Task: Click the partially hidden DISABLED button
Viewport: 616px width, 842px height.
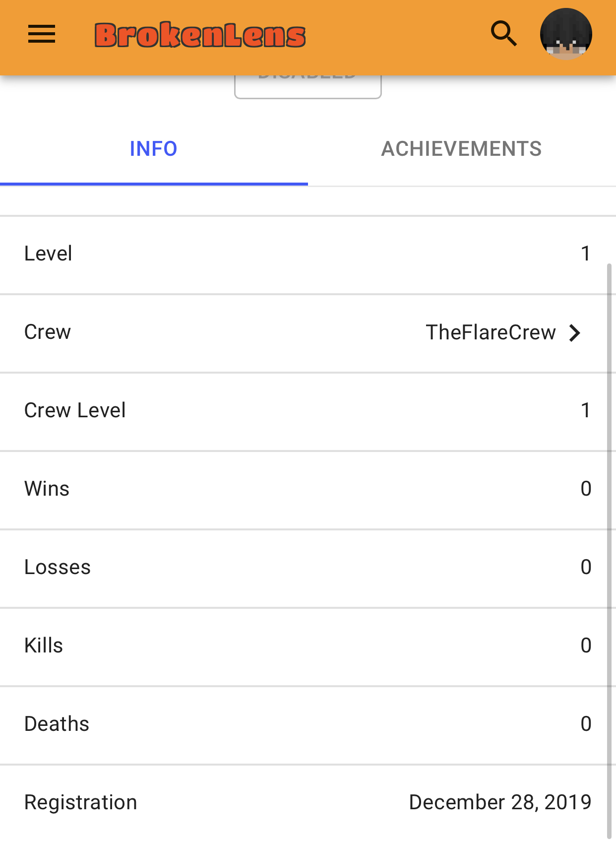Action: (x=308, y=86)
